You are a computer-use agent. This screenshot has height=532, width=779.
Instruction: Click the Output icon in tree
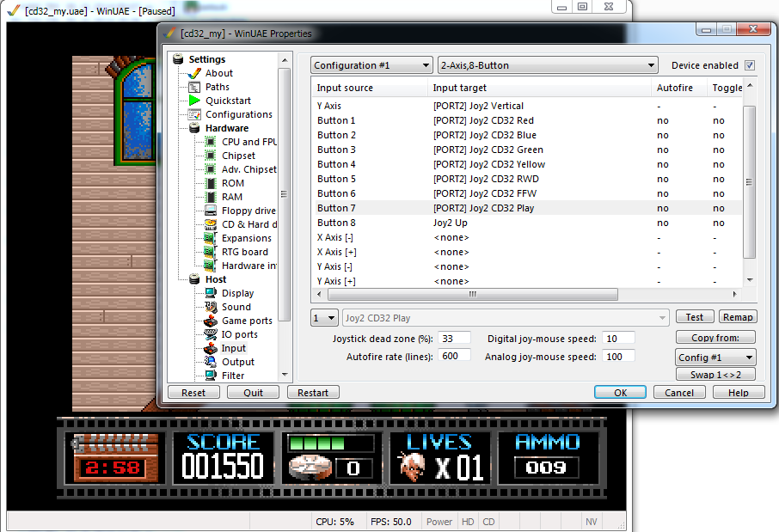pos(211,362)
